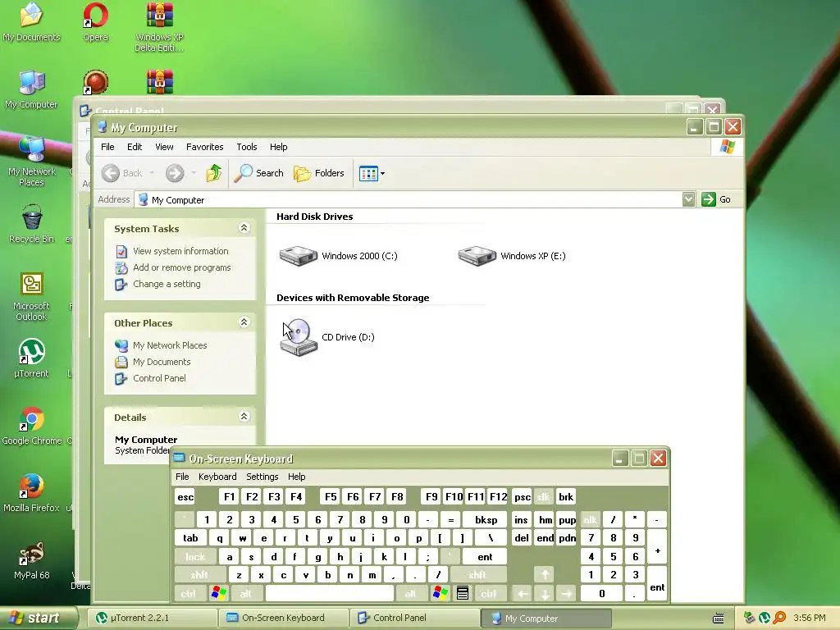The height and width of the screenshot is (630, 840).
Task: Click the µTorrent tray icon in system tray
Action: [765, 619]
